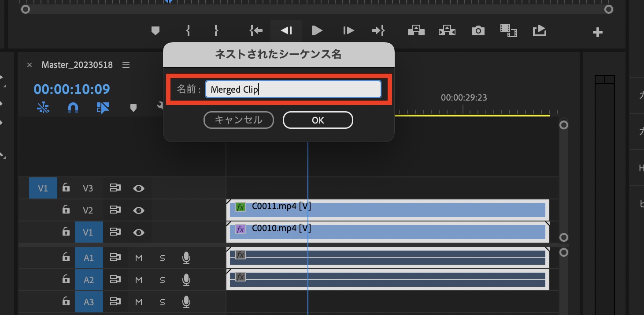Toggle the timeline Snap magnet icon
Screen dimensions: 644x315
tap(73, 108)
